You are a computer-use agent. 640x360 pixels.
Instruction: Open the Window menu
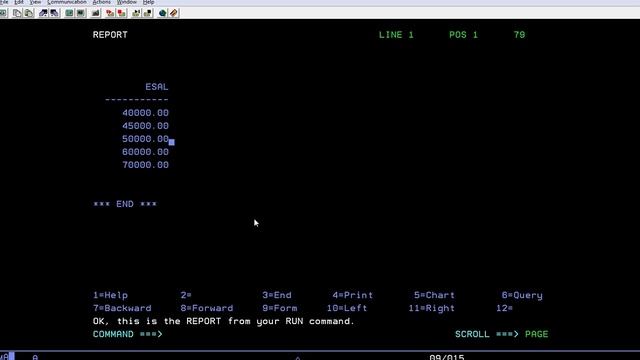(x=127, y=2)
